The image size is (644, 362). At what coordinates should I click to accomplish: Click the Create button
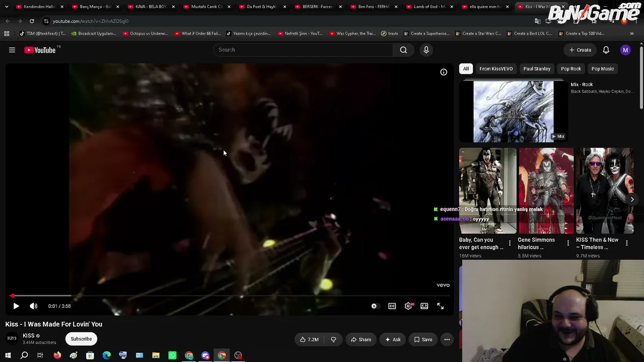point(581,50)
